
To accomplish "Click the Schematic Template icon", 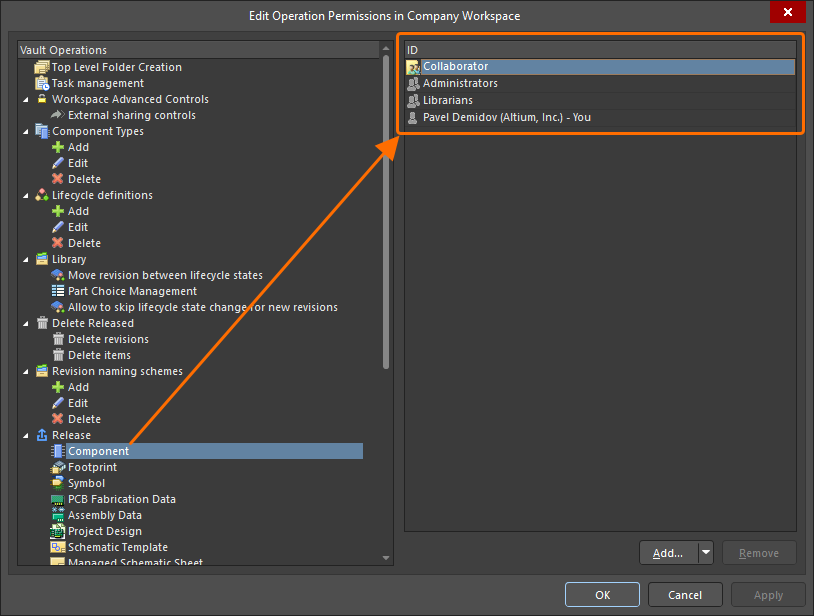I will tap(58, 547).
